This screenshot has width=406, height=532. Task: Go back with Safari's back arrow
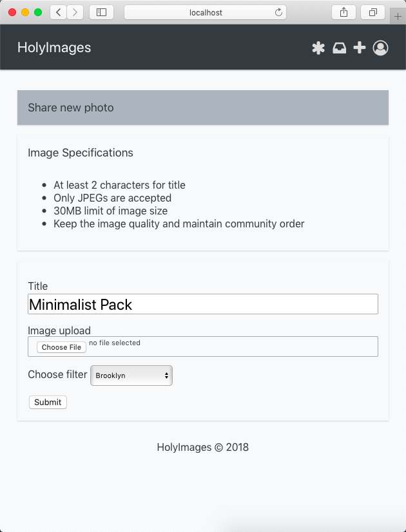click(58, 12)
